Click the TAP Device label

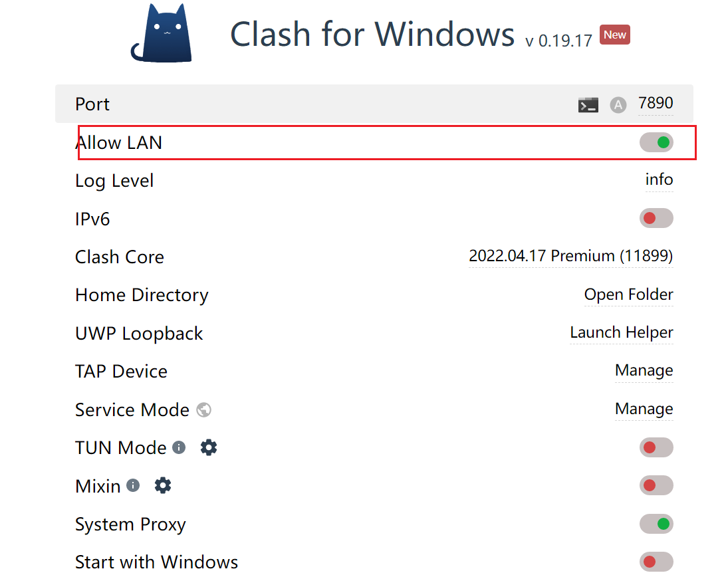121,372
